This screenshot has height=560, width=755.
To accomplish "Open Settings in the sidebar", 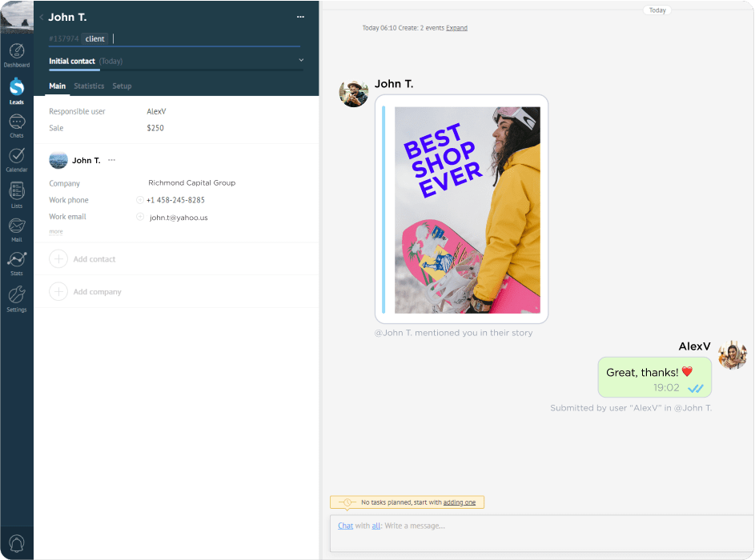I will 16,297.
